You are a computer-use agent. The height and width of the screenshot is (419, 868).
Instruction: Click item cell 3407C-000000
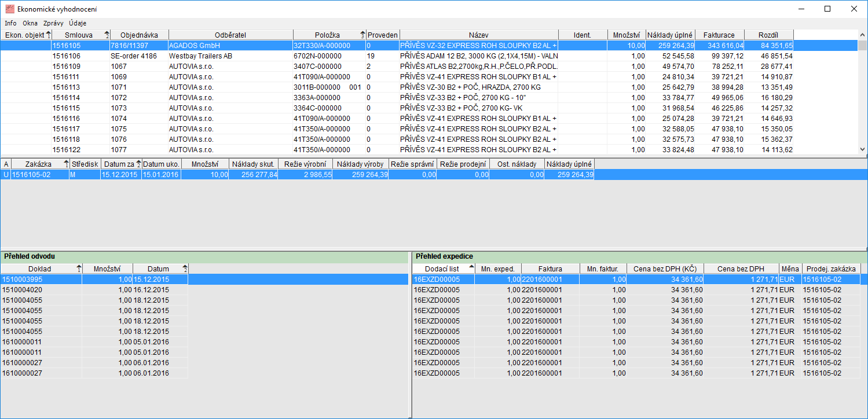coord(329,67)
